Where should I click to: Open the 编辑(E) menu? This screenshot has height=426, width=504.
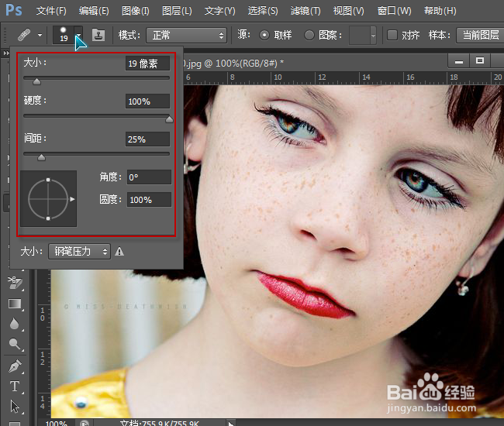click(x=94, y=12)
